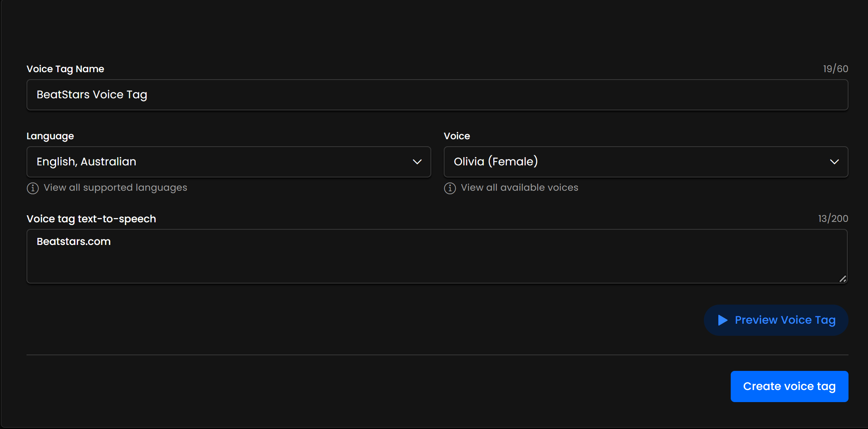Click the Create voice tag button
Viewport: 868px width, 429px height.
coord(789,386)
